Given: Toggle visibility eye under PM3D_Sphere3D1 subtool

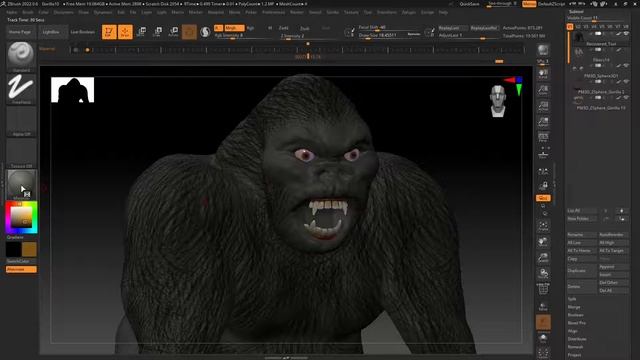Looking at the screenshot, I should [x=626, y=82].
